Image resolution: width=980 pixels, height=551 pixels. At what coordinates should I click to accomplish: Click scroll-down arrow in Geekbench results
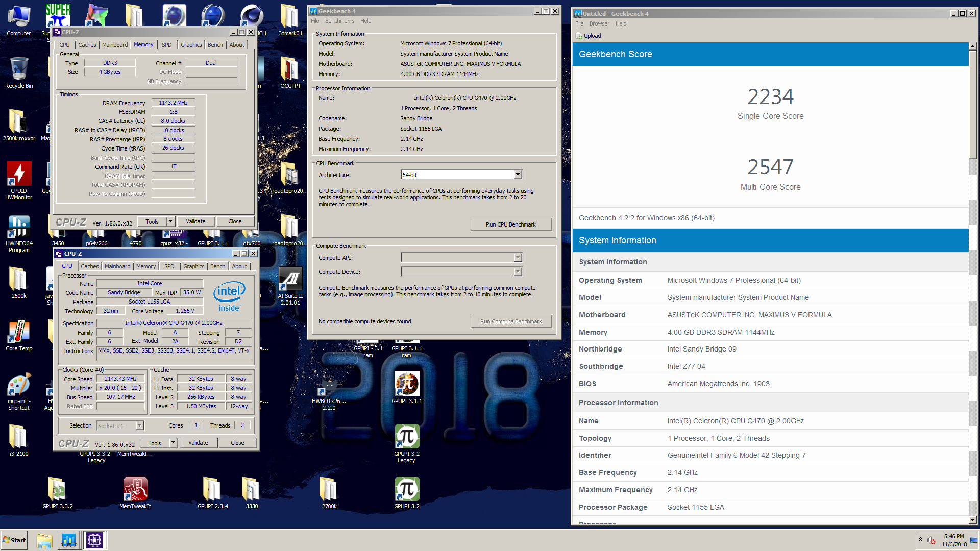point(972,520)
